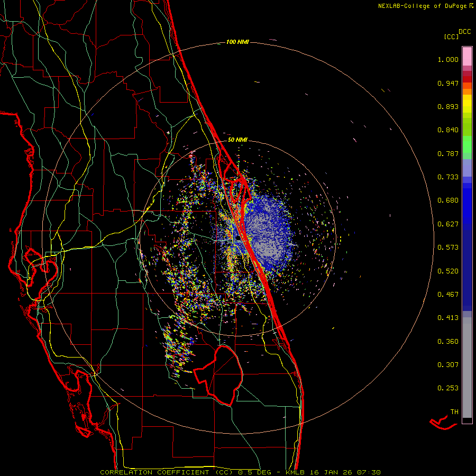This screenshot has height=476, width=476.
Task: Click the 1.000 scale value
Action: click(x=448, y=59)
